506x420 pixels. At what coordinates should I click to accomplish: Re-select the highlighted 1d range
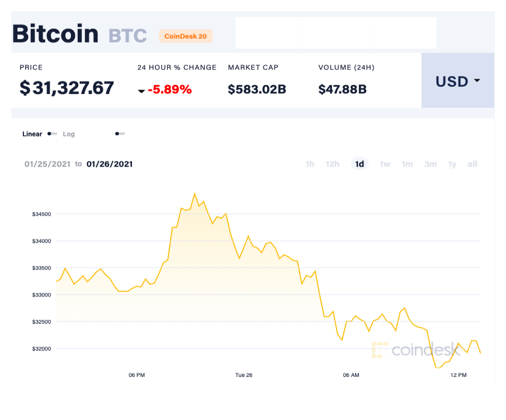click(360, 164)
